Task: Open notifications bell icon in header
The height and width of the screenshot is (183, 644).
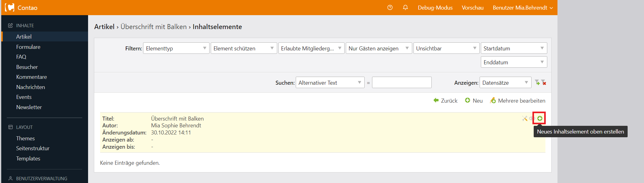Action: coord(405,7)
